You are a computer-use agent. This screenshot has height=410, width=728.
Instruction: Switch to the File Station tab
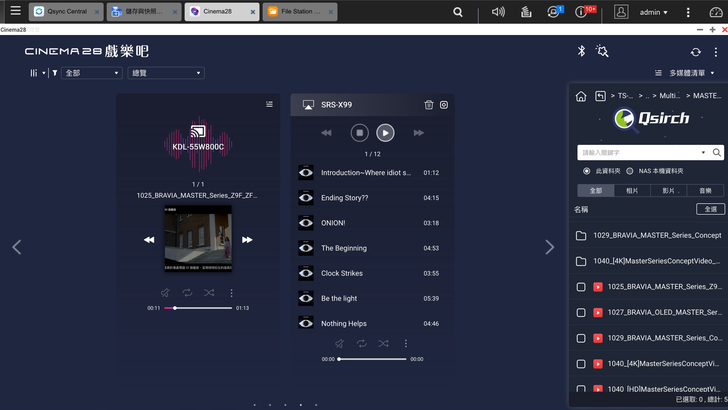click(300, 12)
